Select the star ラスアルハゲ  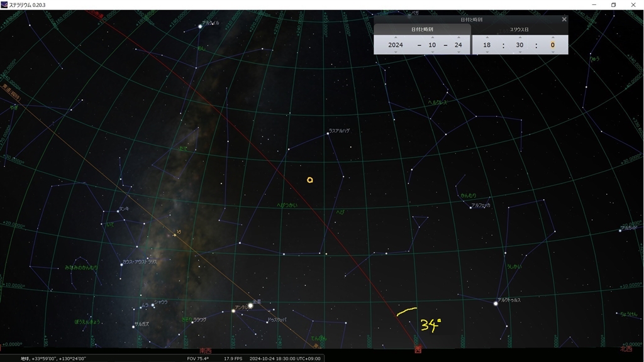coord(328,133)
